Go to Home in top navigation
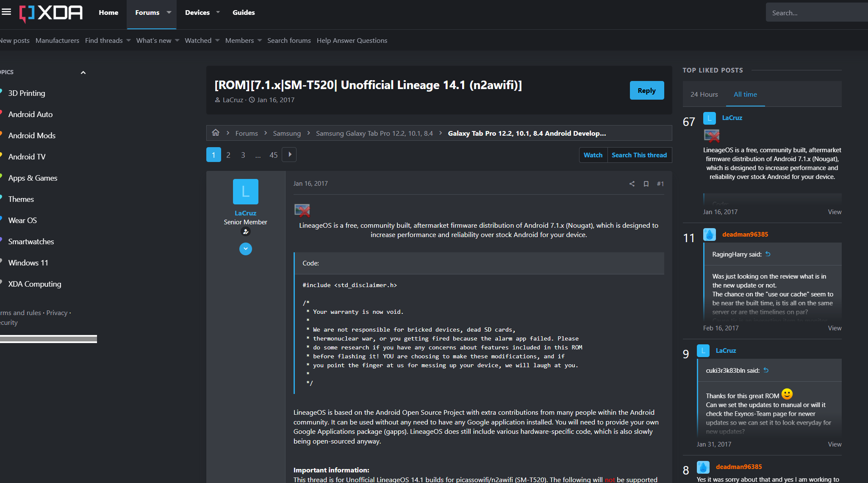Image resolution: width=868 pixels, height=483 pixels. coord(108,13)
